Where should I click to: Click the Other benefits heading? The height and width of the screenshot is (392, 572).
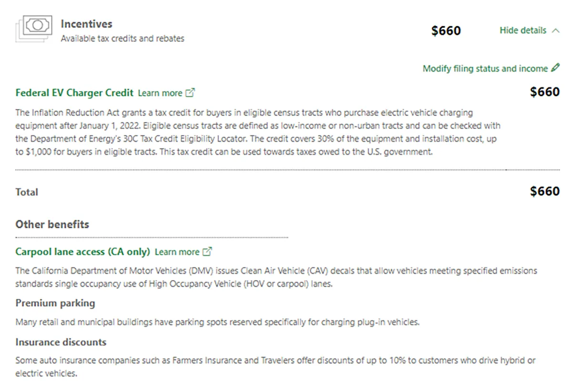coord(52,224)
